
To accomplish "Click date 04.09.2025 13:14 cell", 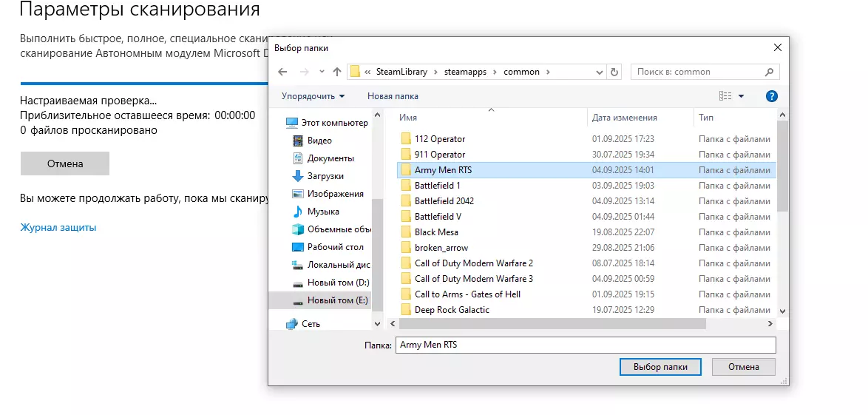I will (623, 200).
